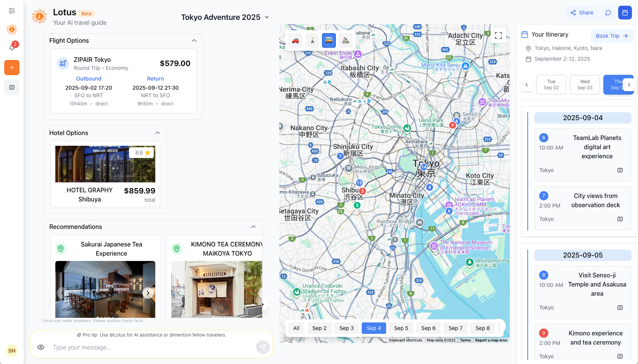Open Tokyo Adventure 2025 trip dropdown
Screen dimensions: 638x364
pyautogui.click(x=225, y=17)
